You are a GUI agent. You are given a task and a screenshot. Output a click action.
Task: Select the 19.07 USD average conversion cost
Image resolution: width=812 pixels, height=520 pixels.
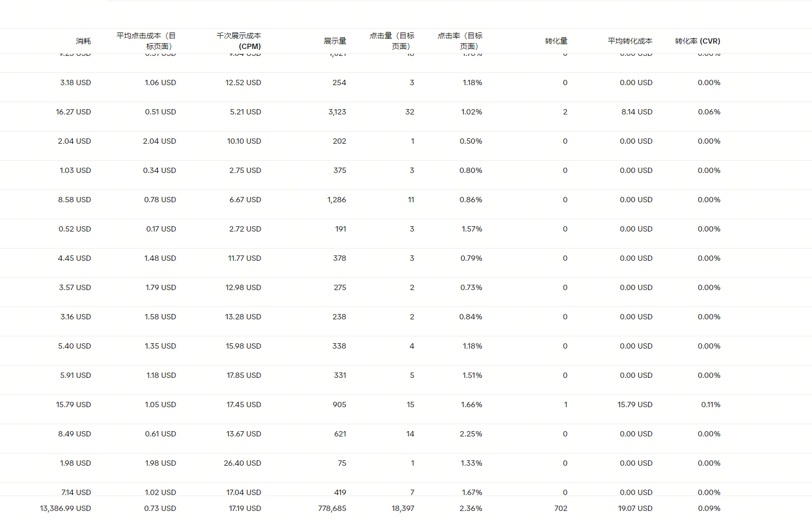(635, 508)
